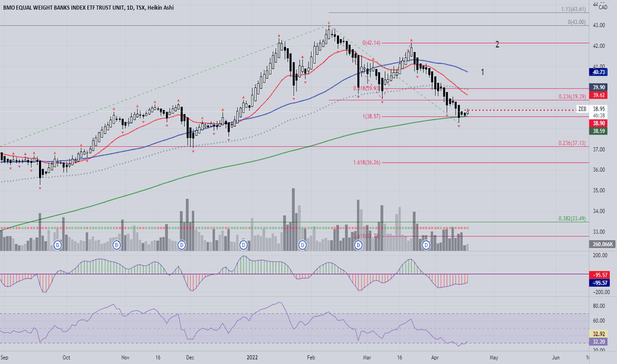Open the dividend D marker just before Apr
The width and height of the screenshot is (617, 364).
coord(426,245)
